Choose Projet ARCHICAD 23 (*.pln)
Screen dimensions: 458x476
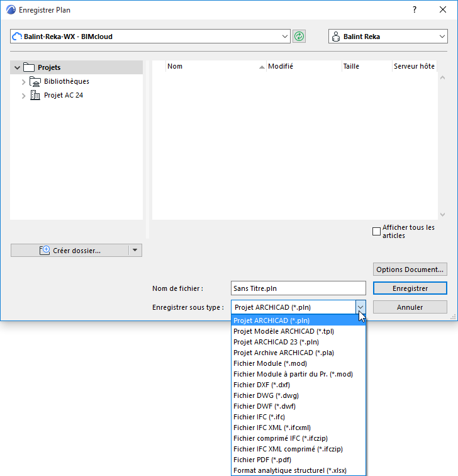point(298,342)
